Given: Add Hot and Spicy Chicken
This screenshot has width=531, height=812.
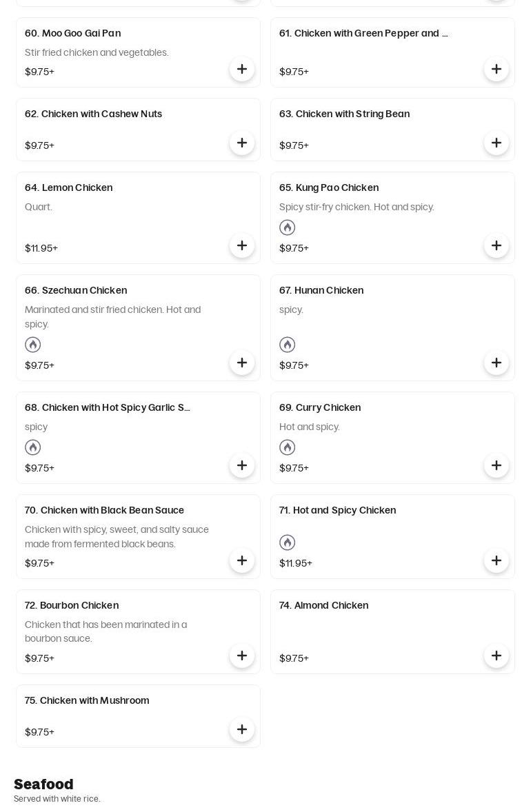Looking at the screenshot, I should coord(497,560).
